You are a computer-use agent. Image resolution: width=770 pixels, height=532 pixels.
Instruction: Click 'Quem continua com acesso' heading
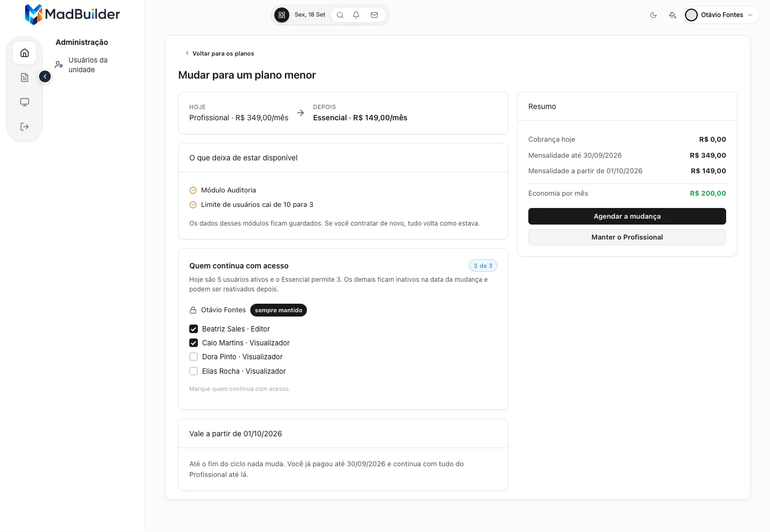click(x=239, y=266)
